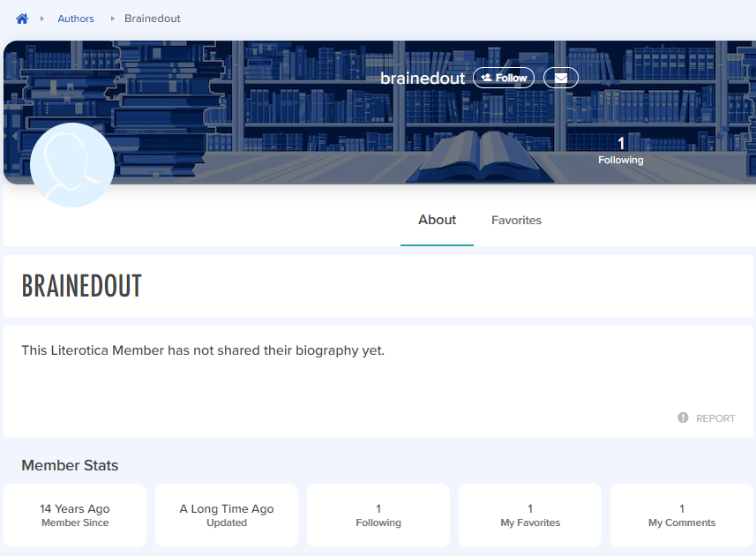Open the Following stats card

tap(378, 515)
